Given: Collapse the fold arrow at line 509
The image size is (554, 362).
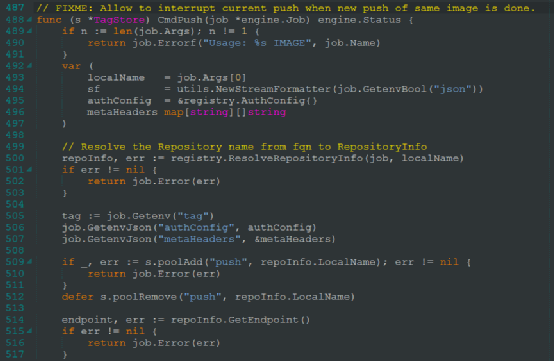Looking at the screenshot, I should click(29, 262).
